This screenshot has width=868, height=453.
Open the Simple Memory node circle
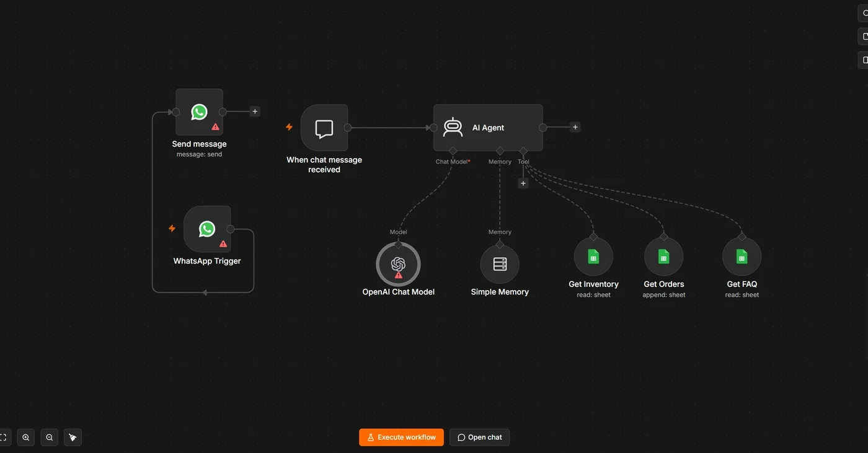point(500,264)
